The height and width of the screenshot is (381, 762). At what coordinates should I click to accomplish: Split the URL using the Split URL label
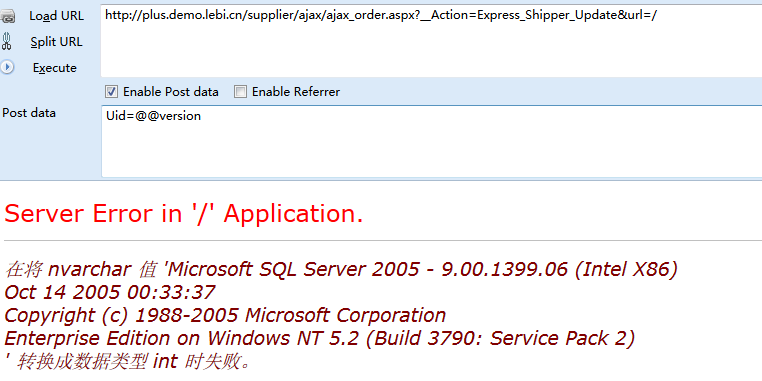(x=56, y=42)
